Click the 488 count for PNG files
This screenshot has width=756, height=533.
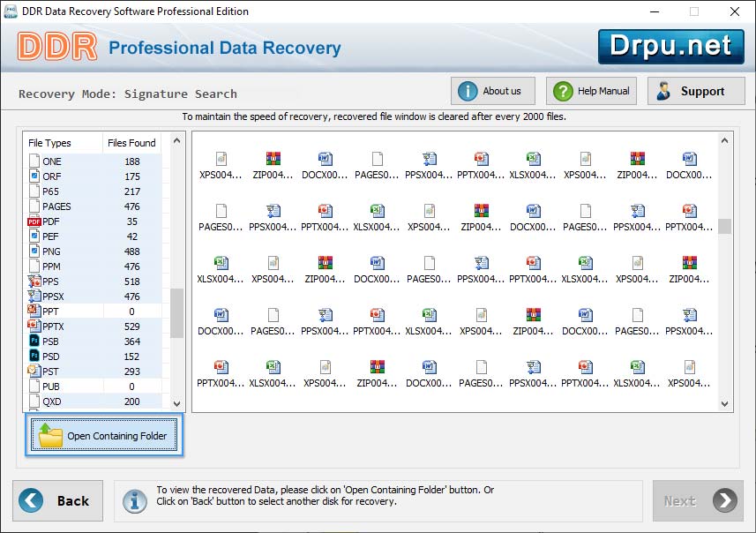[132, 251]
